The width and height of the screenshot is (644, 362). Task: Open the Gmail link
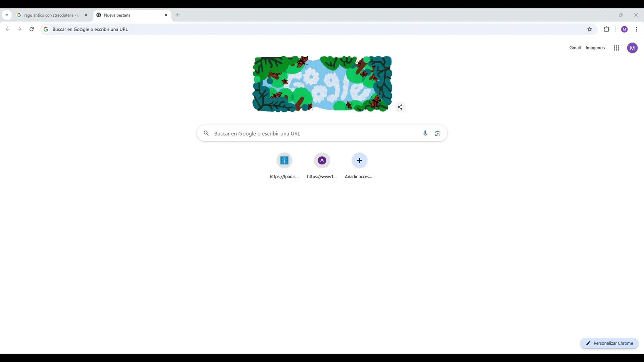point(575,48)
